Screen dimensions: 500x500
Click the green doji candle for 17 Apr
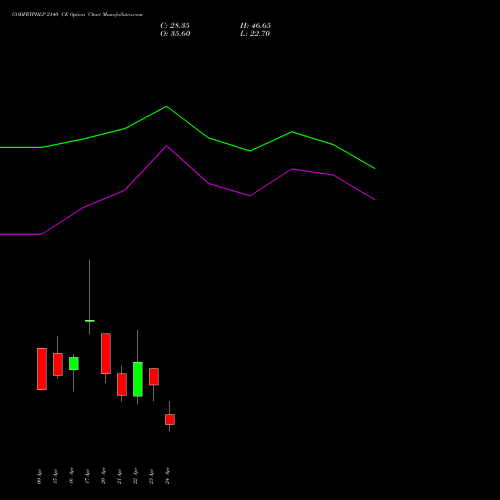89,321
